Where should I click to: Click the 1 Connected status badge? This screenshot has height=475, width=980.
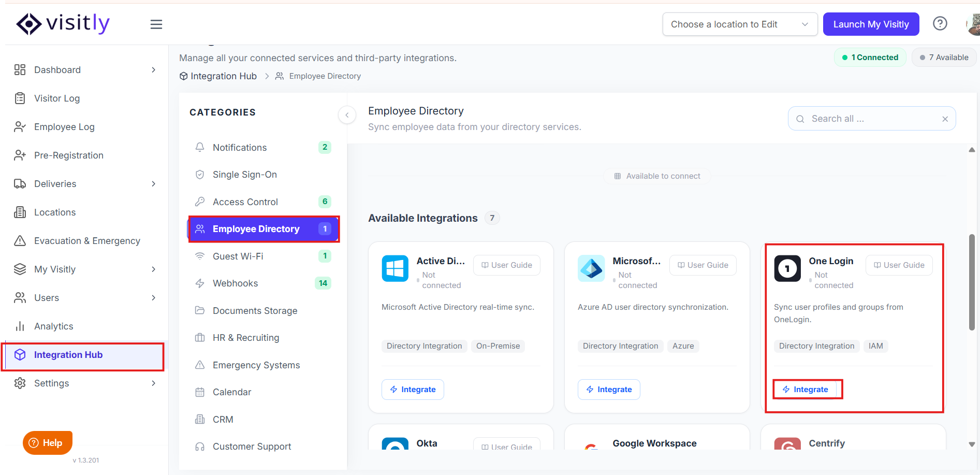[x=870, y=57]
